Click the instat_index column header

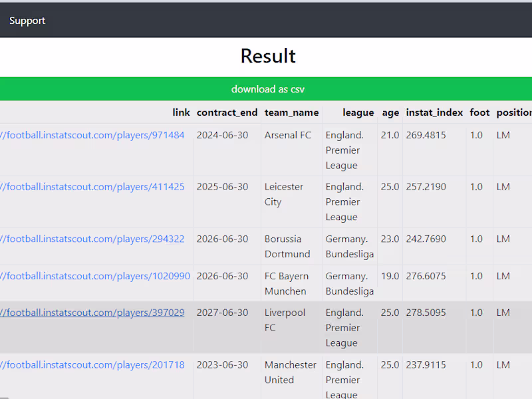click(x=434, y=112)
